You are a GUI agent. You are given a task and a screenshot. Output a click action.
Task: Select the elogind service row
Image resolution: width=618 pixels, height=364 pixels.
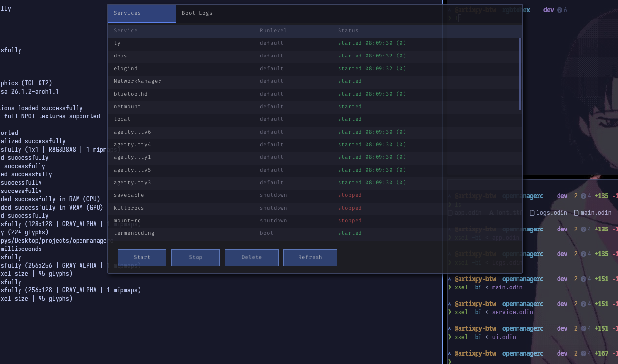(x=313, y=69)
